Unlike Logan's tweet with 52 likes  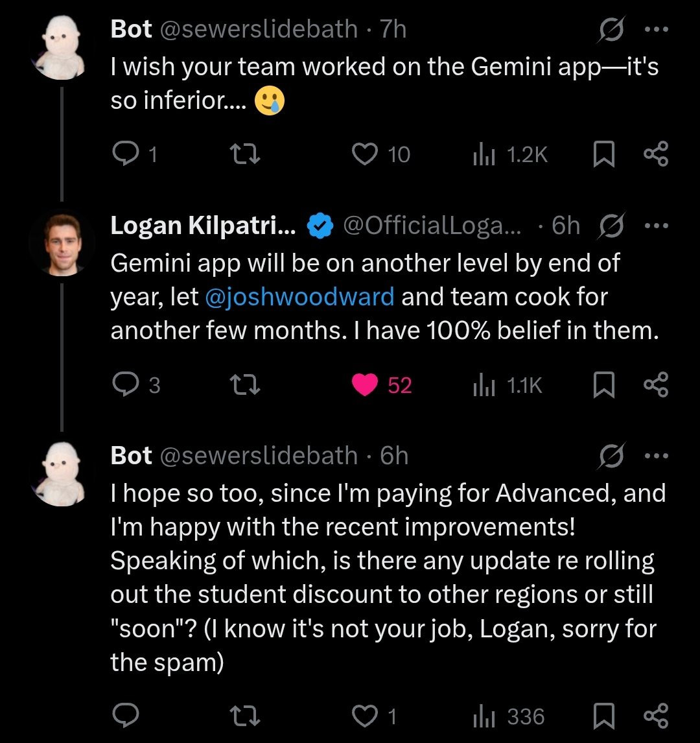(x=365, y=386)
